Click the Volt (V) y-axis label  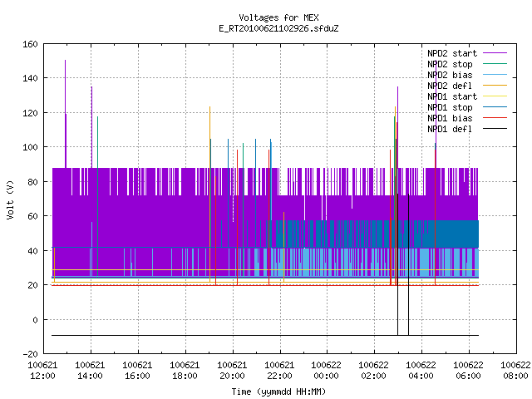[11, 199]
